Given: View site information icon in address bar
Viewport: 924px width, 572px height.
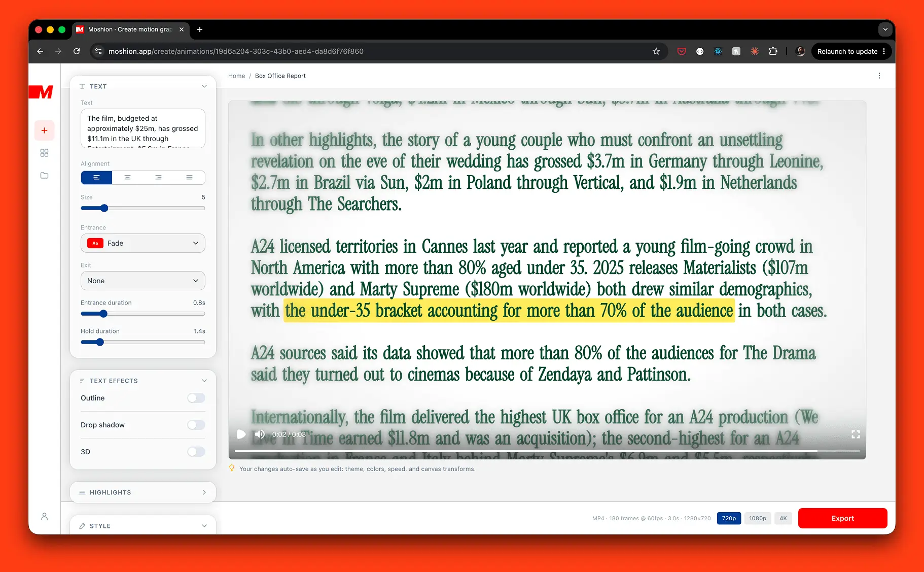Looking at the screenshot, I should (x=98, y=51).
